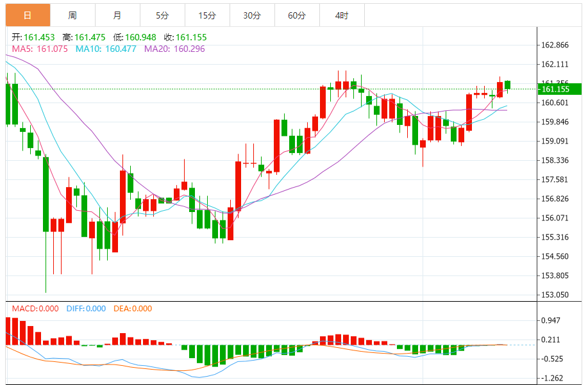Click the DIFF:0.000 label

coord(86,309)
